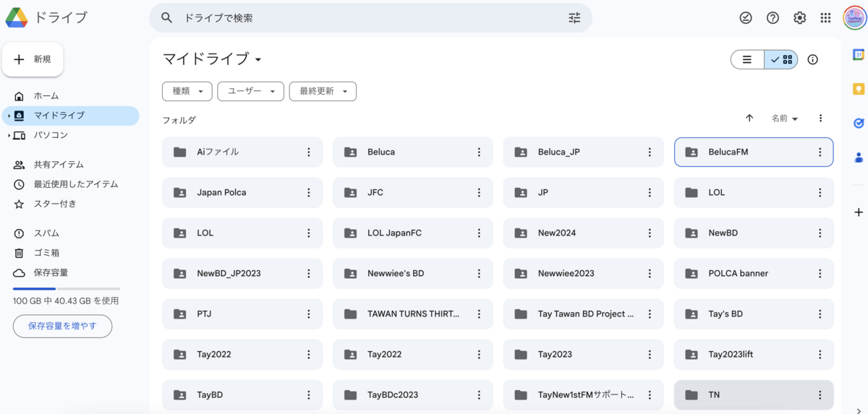Open スター付き in the sidebar

pos(71,204)
